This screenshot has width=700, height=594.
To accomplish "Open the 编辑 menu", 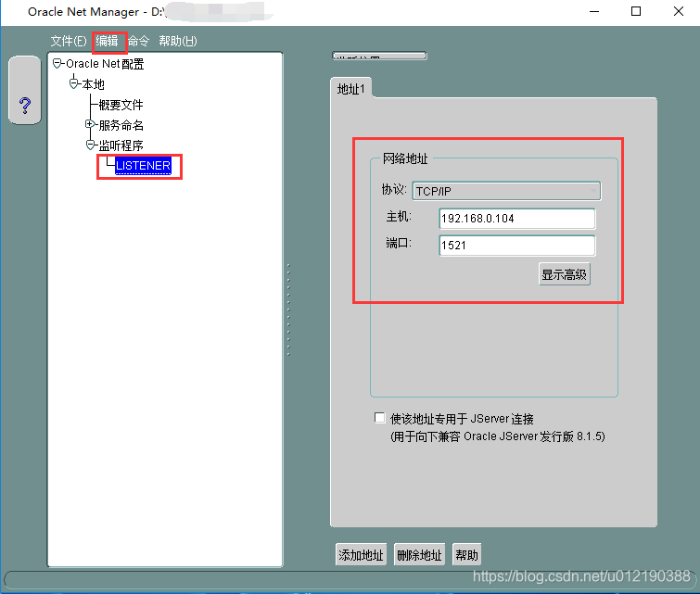I will coord(108,41).
